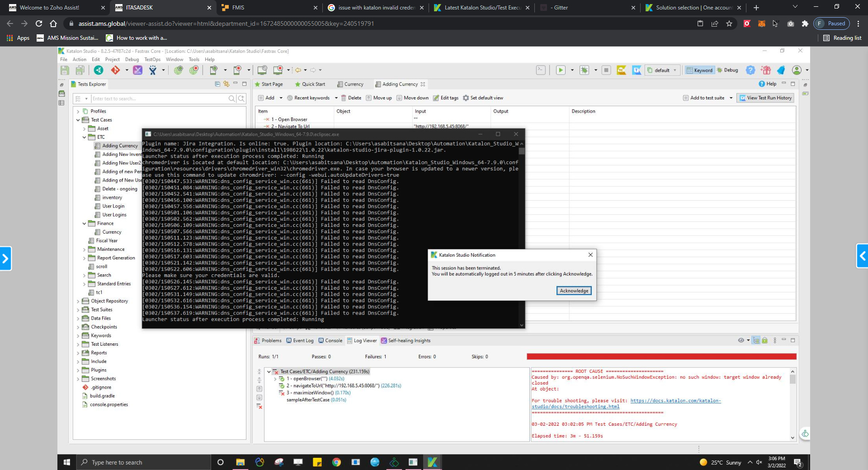Switch to the Currency tab

coord(350,84)
